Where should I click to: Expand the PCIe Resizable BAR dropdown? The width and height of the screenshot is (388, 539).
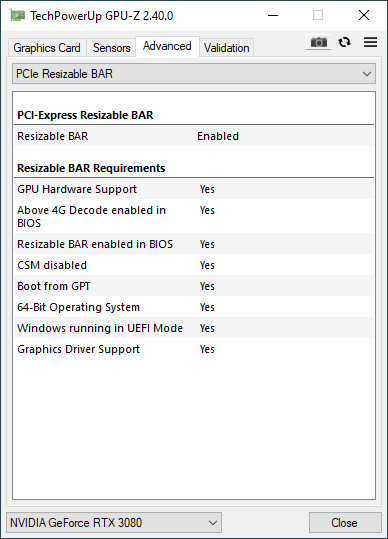point(194,74)
